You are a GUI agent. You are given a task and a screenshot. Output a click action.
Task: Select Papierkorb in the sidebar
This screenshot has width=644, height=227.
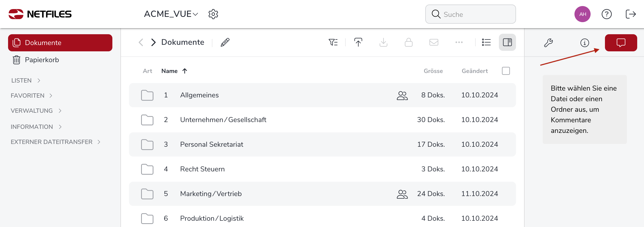coord(42,60)
